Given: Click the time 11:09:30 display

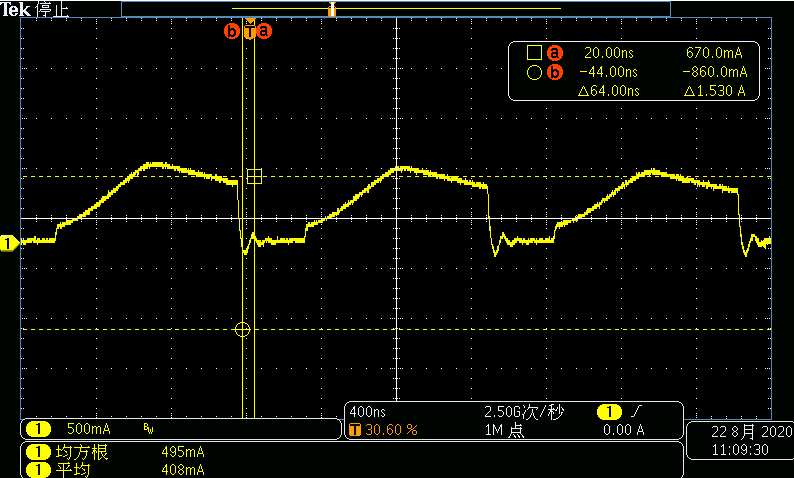Looking at the screenshot, I should click(x=740, y=450).
